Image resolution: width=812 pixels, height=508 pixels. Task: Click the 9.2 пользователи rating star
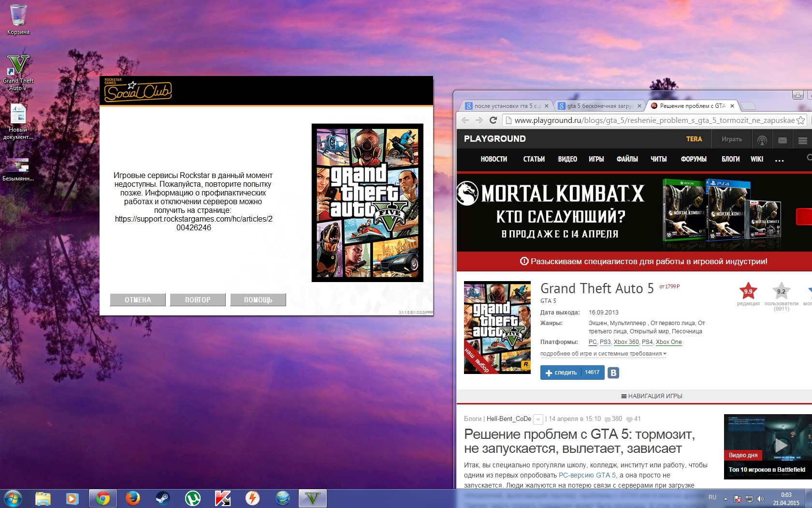pos(781,291)
